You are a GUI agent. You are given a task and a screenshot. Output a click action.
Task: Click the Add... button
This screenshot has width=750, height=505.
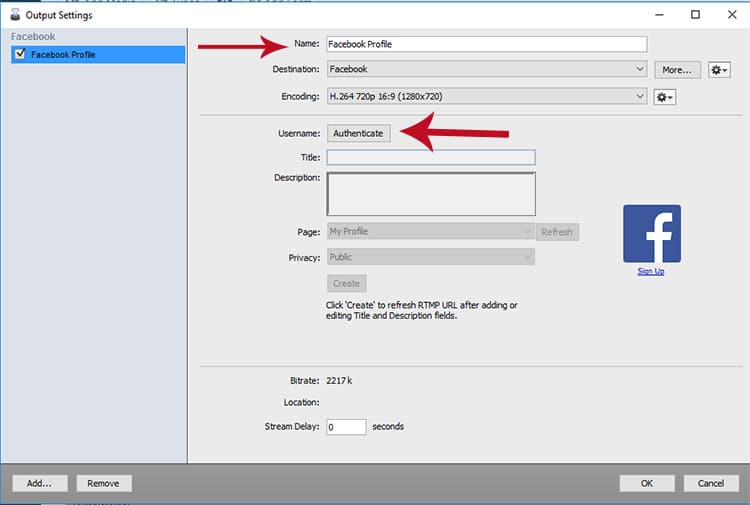click(x=40, y=483)
